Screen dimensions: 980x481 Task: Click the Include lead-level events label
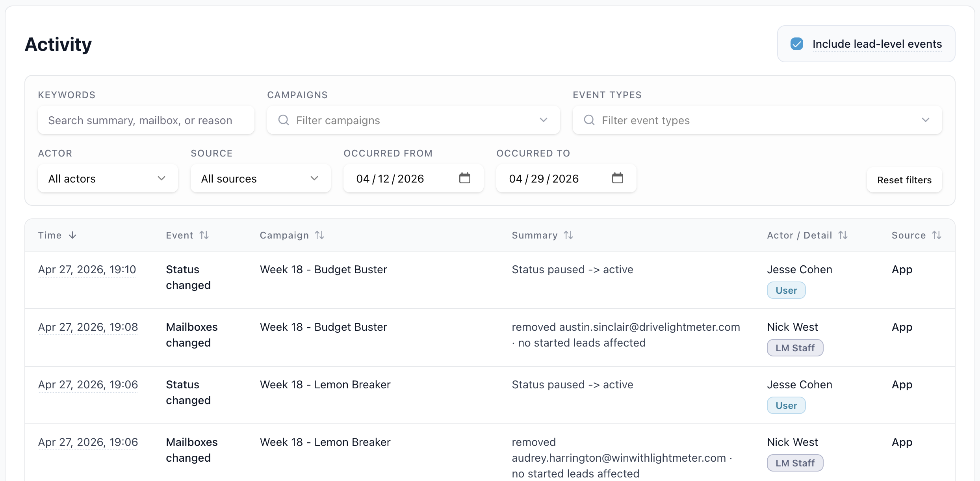877,44
